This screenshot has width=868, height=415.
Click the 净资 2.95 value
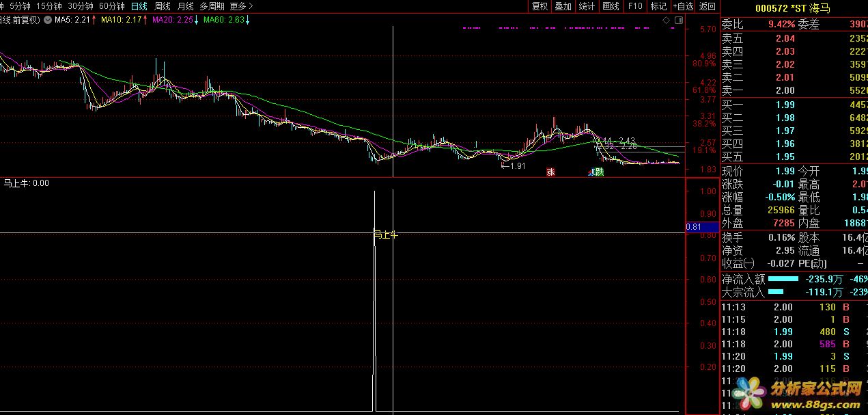(x=785, y=250)
